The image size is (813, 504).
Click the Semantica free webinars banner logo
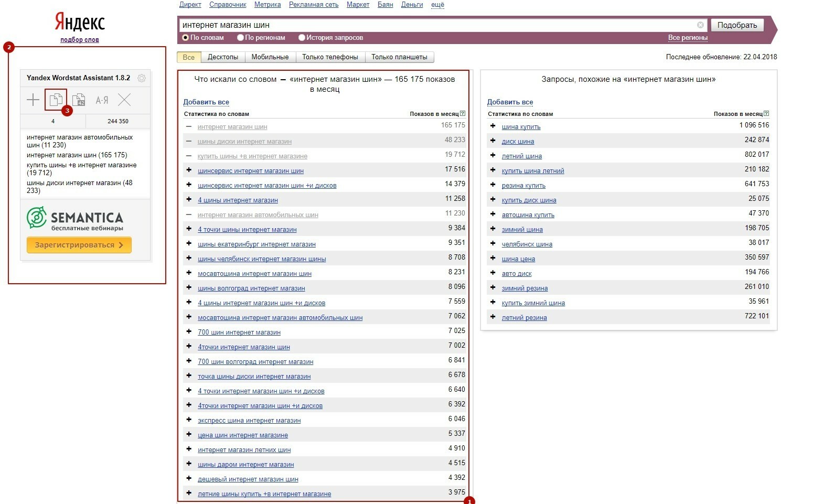[x=75, y=219]
